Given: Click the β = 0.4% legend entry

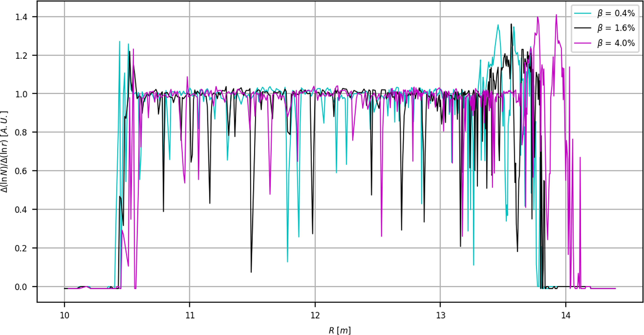Looking at the screenshot, I should click(x=604, y=13).
